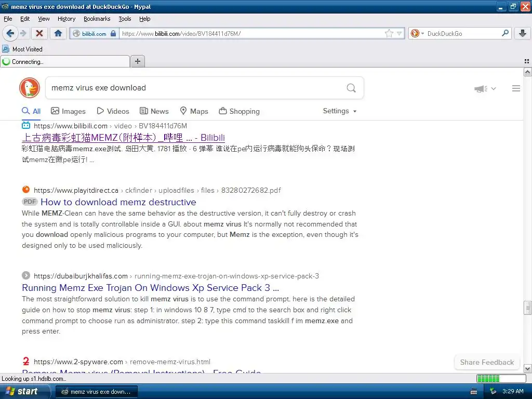532x399 pixels.
Task: Click the Bilibili favicon beside result URL
Action: click(26, 126)
